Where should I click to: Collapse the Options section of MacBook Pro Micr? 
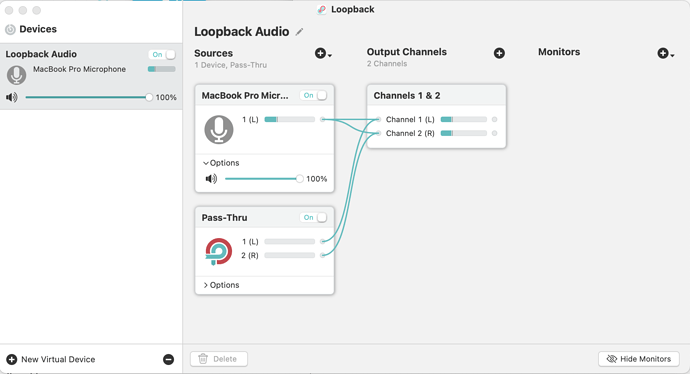(221, 163)
